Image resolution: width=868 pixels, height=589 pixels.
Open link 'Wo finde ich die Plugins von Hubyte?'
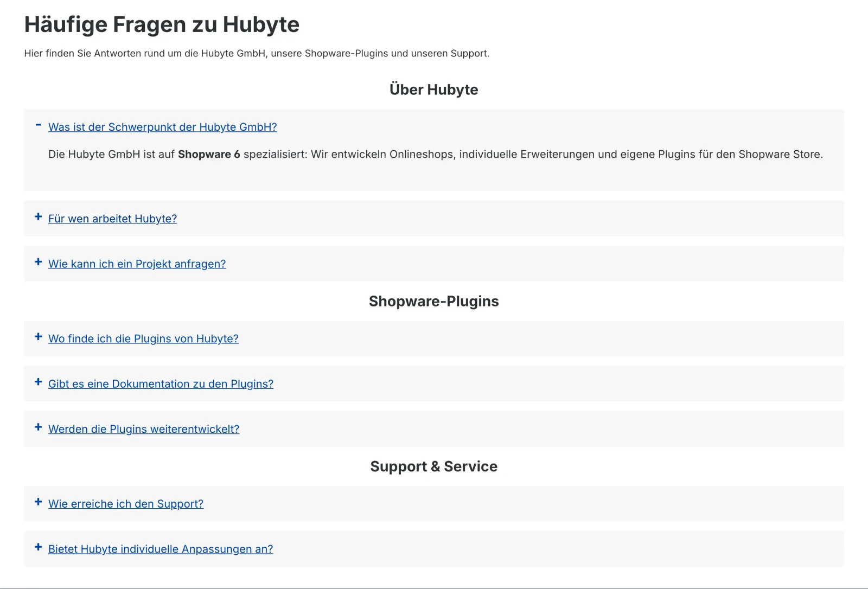(x=143, y=338)
